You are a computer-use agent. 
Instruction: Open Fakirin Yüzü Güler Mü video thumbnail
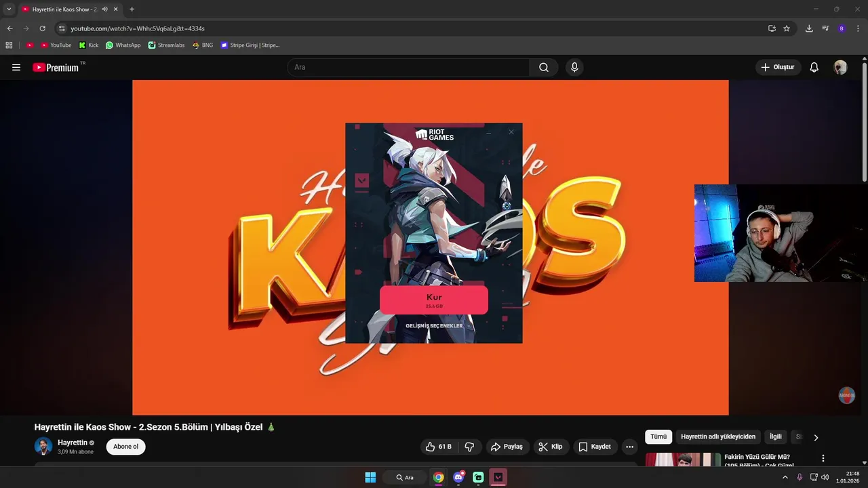pyautogui.click(x=683, y=460)
